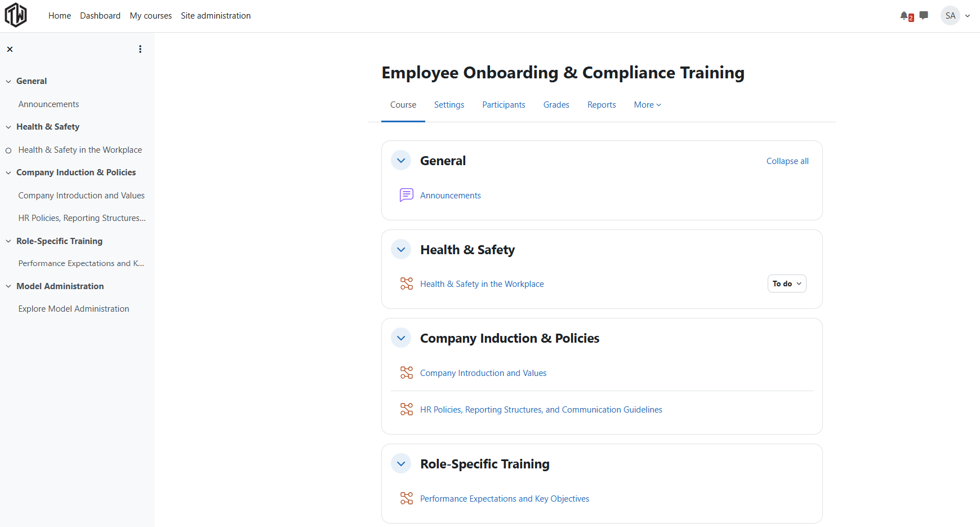Click the site logo in header
This screenshot has width=980, height=527.
16,15
